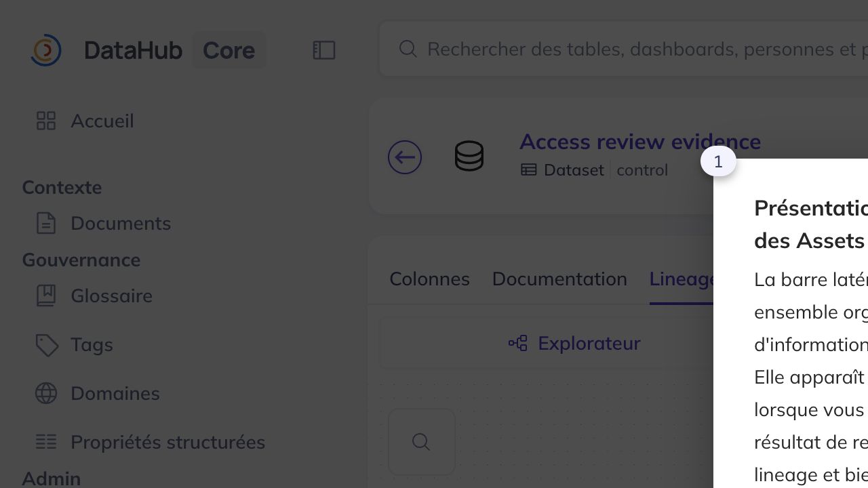
Task: Select the Explorateur lineage view
Action: 574,343
